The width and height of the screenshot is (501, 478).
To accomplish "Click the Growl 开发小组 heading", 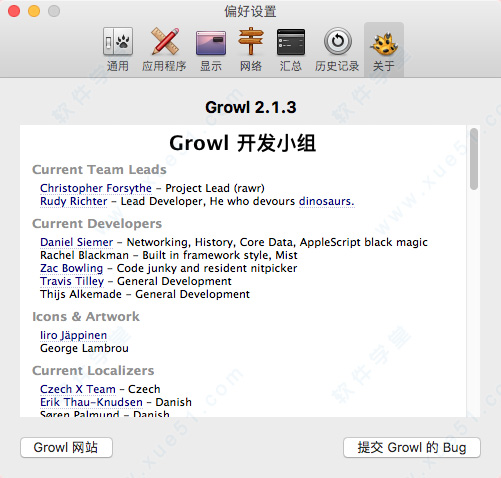I will 243,143.
